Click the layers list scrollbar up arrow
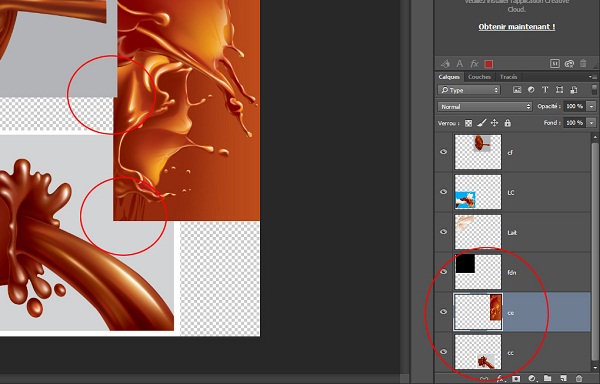This screenshot has height=384, width=600. click(x=595, y=137)
